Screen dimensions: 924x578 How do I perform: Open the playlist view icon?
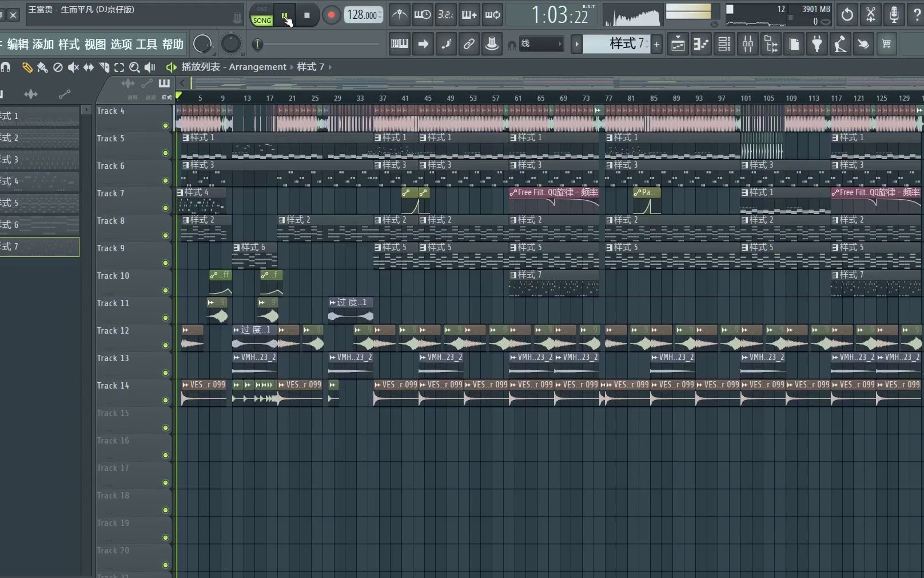(678, 44)
